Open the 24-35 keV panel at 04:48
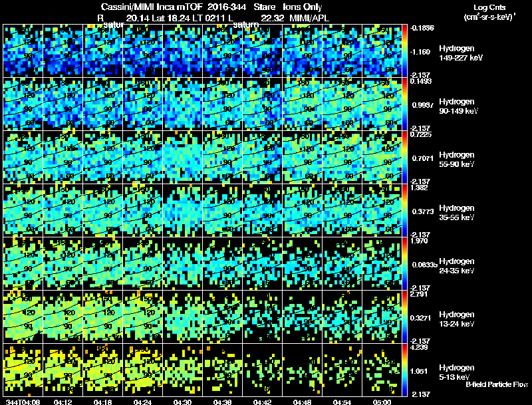This screenshot has height=405, width=532. [x=303, y=263]
